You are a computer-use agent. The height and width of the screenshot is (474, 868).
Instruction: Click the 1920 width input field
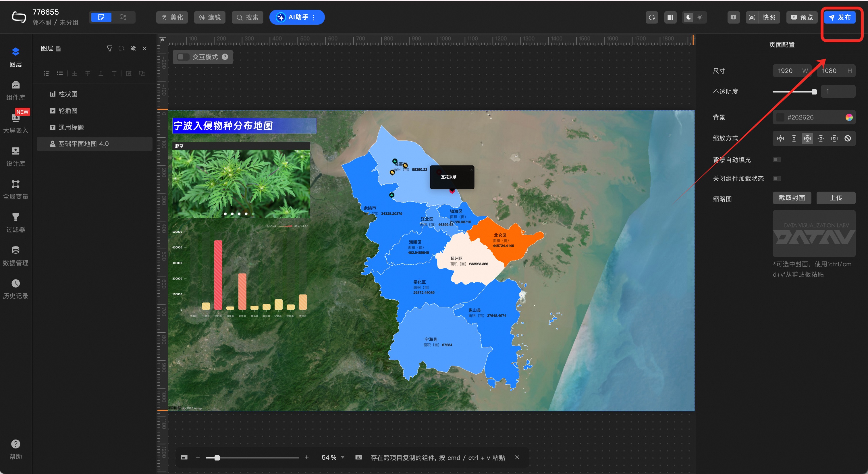[786, 71]
